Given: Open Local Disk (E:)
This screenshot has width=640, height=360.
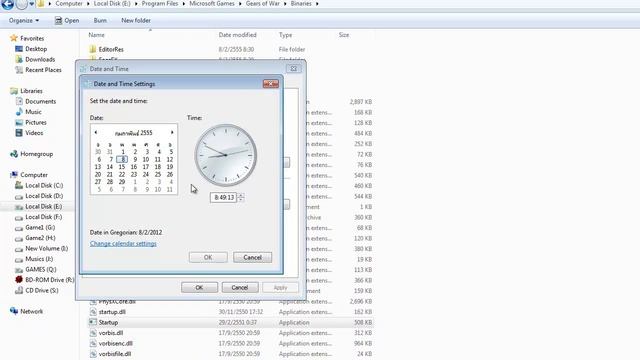Looking at the screenshot, I should (x=44, y=207).
